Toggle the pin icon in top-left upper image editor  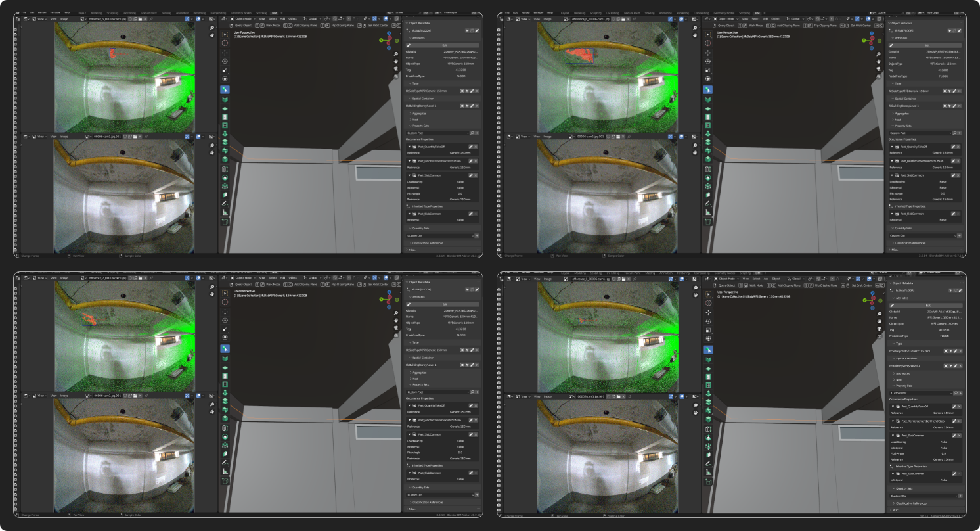[150, 19]
